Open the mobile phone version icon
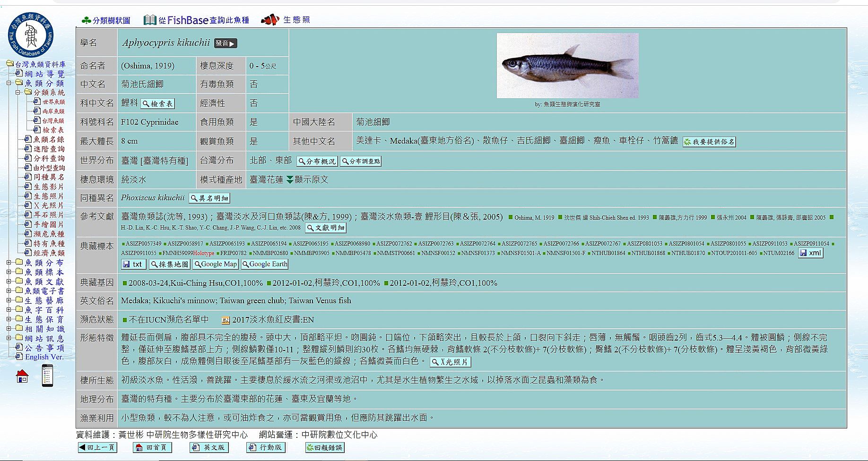The image size is (868, 461). 47,376
